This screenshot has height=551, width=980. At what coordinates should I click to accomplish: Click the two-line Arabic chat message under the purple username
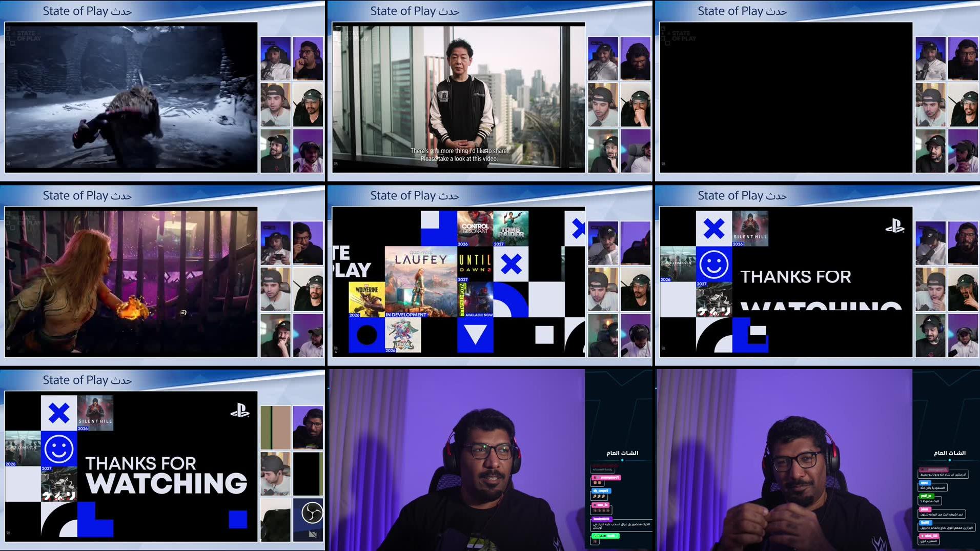pyautogui.click(x=621, y=526)
